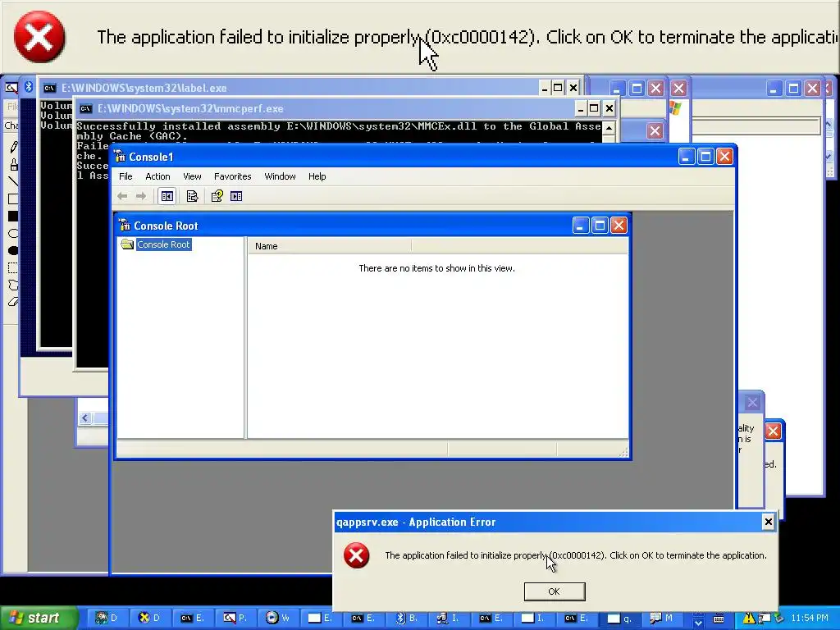The height and width of the screenshot is (630, 840).
Task: Click the keyboard icon near system tray
Action: point(719,619)
